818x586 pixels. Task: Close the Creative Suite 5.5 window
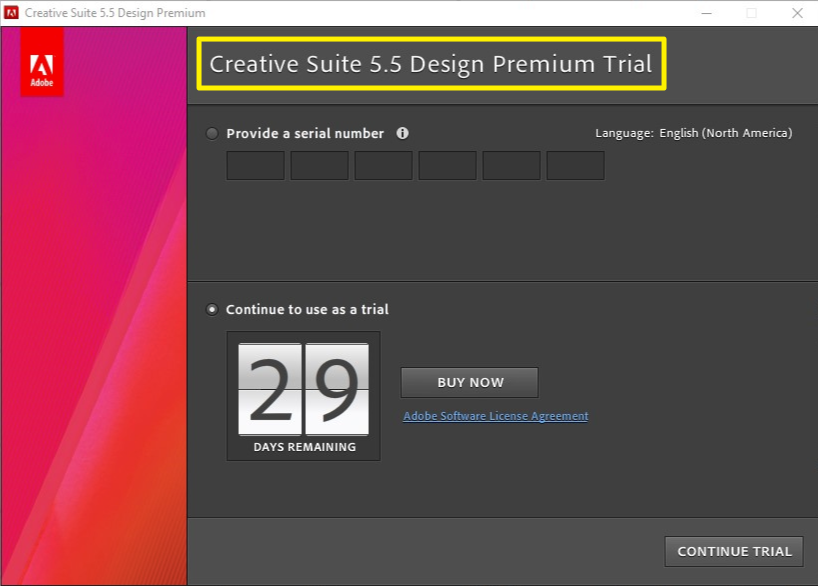pos(797,13)
